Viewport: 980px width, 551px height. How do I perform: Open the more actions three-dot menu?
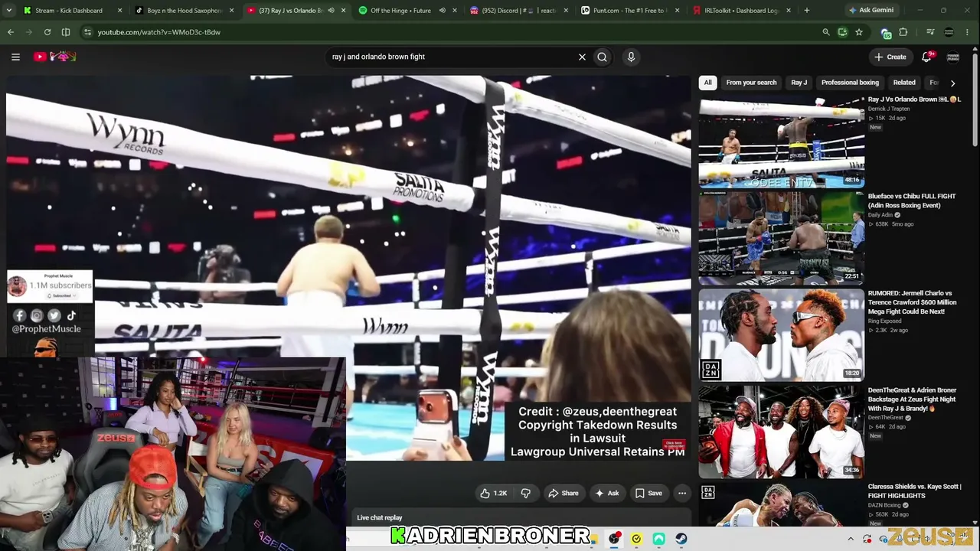click(682, 494)
